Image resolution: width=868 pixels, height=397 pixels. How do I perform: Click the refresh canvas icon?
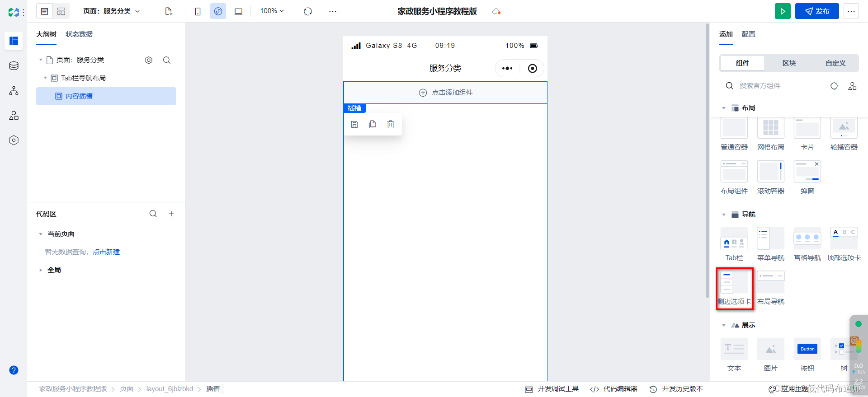point(308,11)
